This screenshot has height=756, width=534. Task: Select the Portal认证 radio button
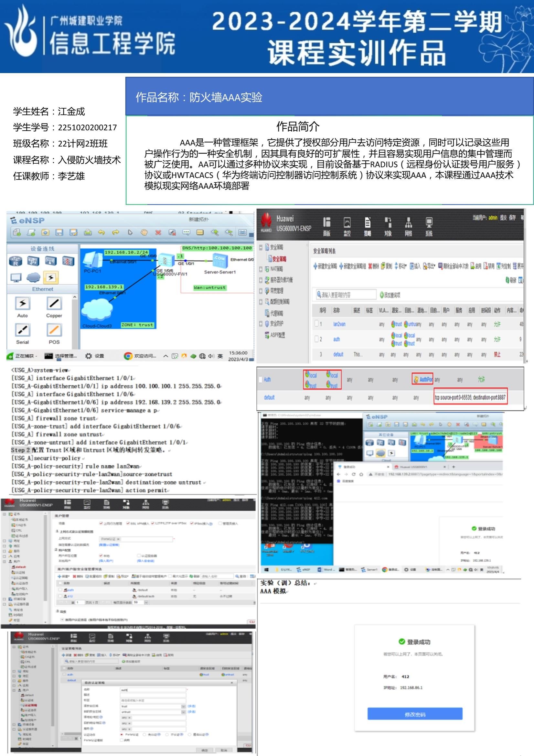(122, 734)
